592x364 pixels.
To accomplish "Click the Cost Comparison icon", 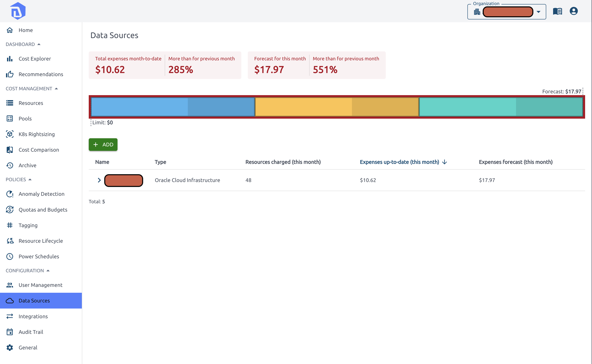I will click(10, 150).
